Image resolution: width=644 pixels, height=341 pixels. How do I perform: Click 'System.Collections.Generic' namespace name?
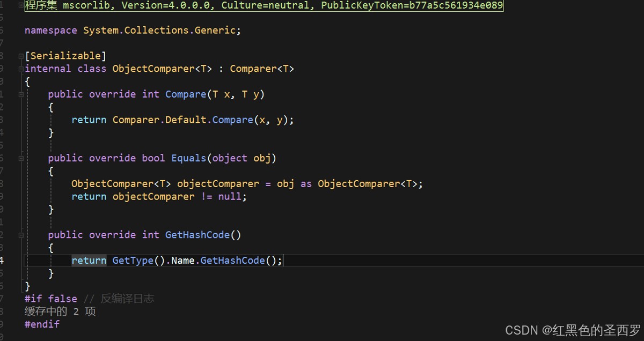(x=159, y=31)
